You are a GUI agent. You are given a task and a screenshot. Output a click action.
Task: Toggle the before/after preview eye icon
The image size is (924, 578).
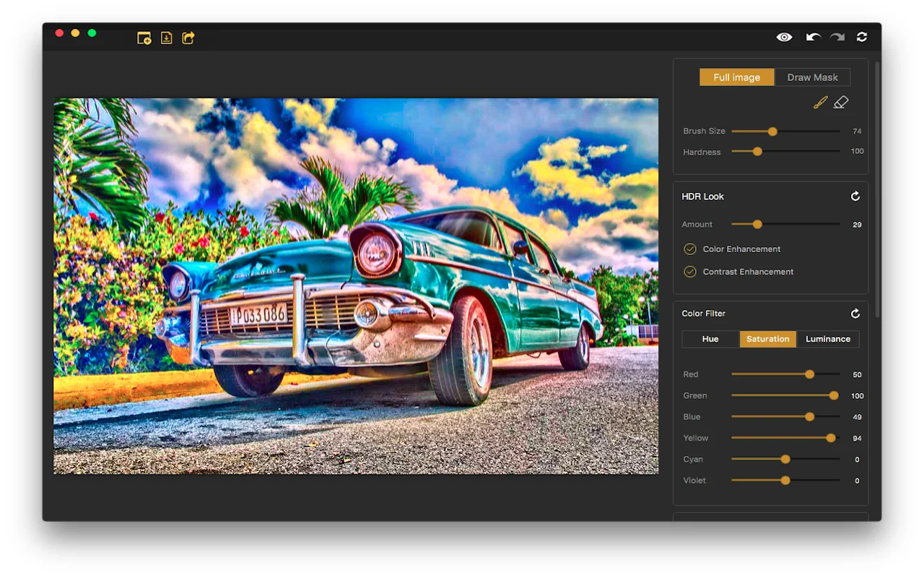pyautogui.click(x=784, y=37)
